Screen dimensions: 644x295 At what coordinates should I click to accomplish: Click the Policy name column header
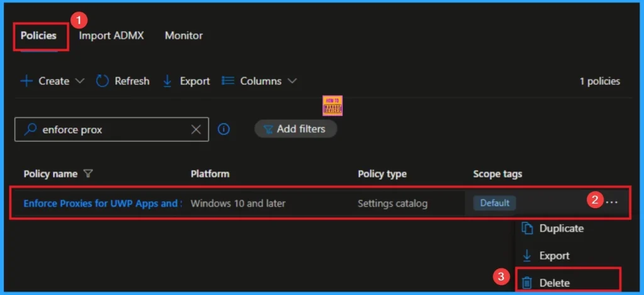tap(50, 174)
